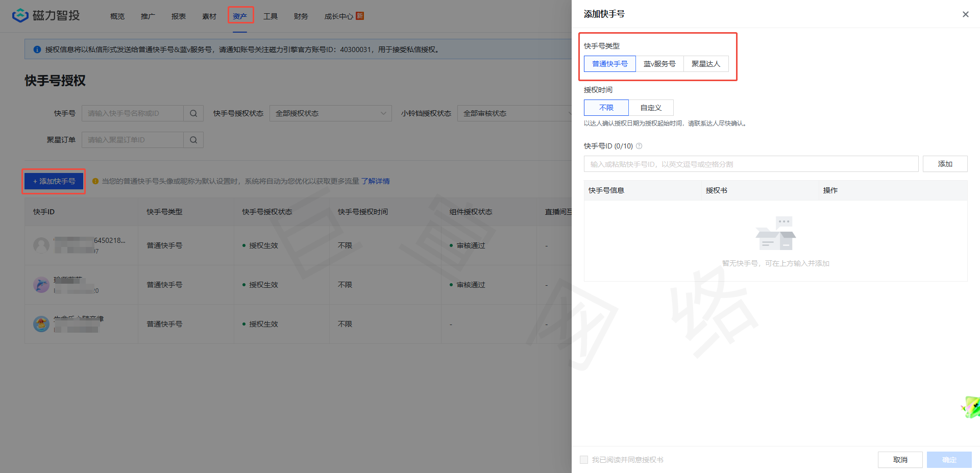Select 蓝v服务号 account type
980x473 pixels.
point(659,64)
